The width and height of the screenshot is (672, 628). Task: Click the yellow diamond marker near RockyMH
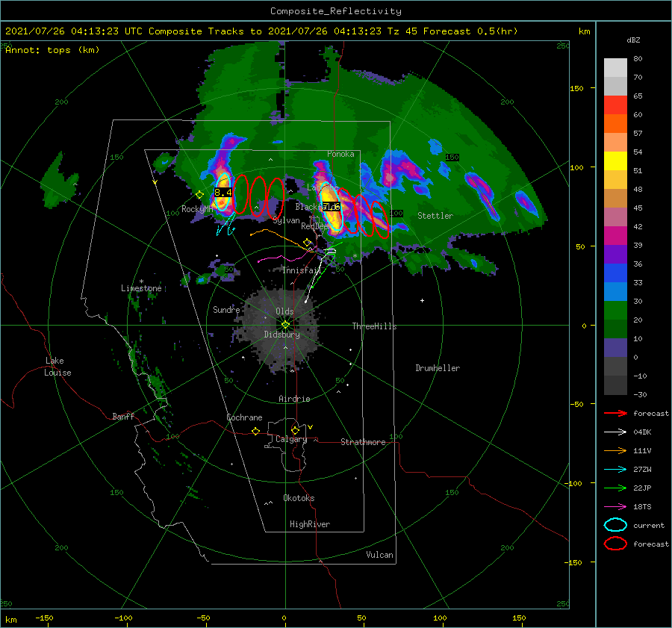coord(199,195)
